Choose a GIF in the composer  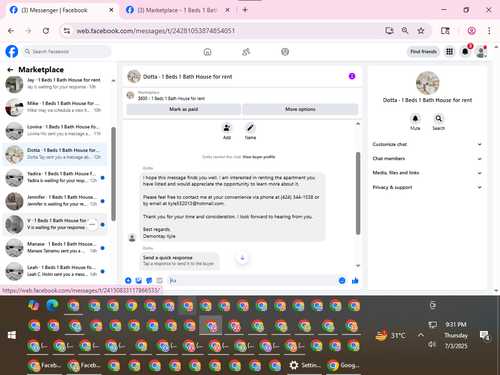click(159, 281)
